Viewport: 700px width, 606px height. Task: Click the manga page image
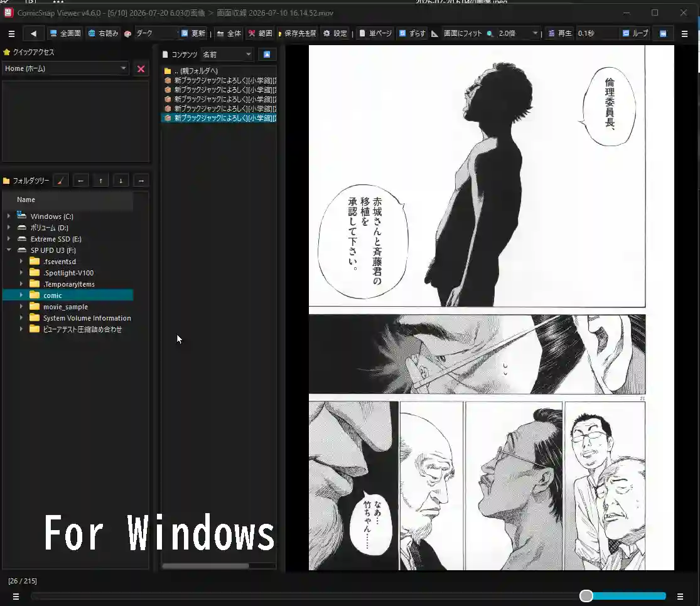[491, 307]
